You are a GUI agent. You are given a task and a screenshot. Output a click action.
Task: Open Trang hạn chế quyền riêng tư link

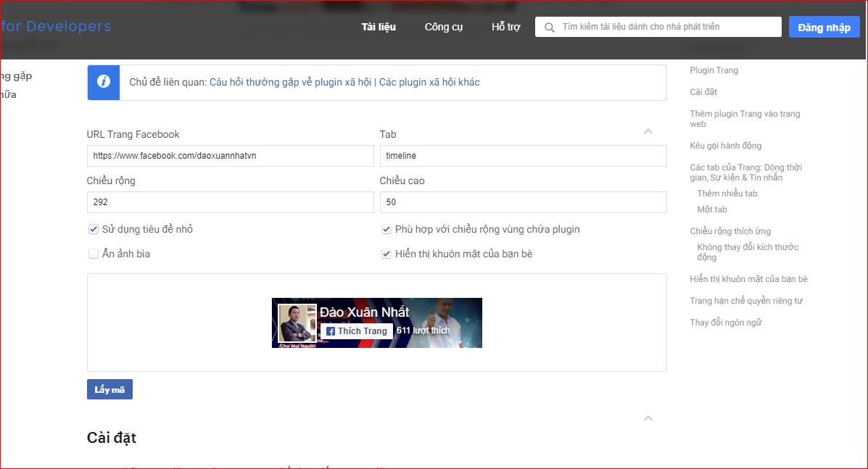(746, 300)
